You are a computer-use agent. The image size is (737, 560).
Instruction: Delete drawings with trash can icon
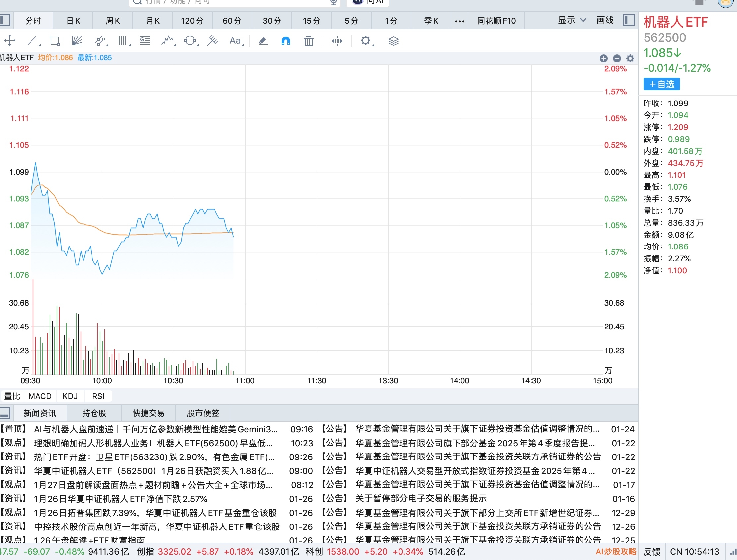click(x=309, y=41)
